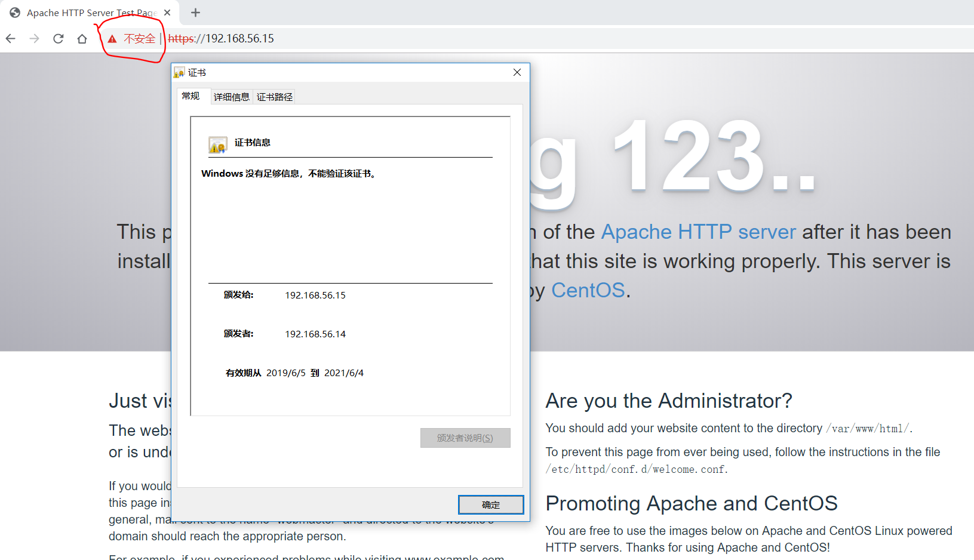The width and height of the screenshot is (974, 560).
Task: Click the browser forward arrow
Action: (35, 39)
